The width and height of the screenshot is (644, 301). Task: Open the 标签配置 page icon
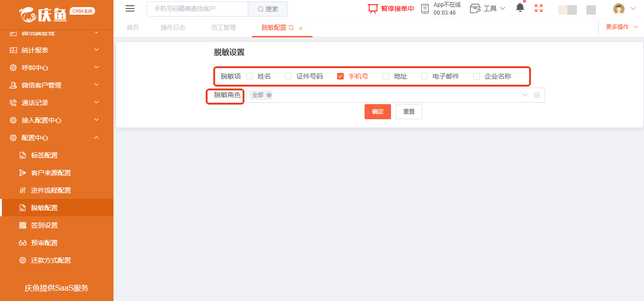[22, 155]
